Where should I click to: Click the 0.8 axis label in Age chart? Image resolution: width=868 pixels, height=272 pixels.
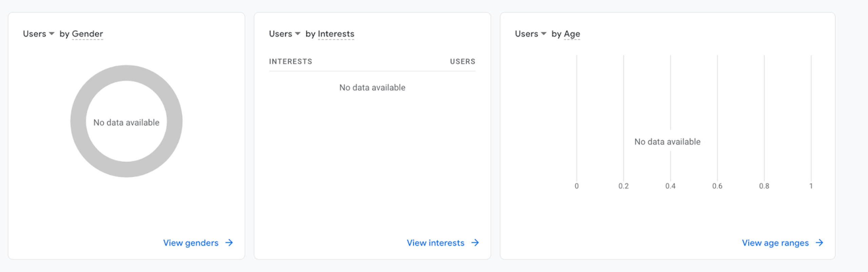pyautogui.click(x=764, y=186)
